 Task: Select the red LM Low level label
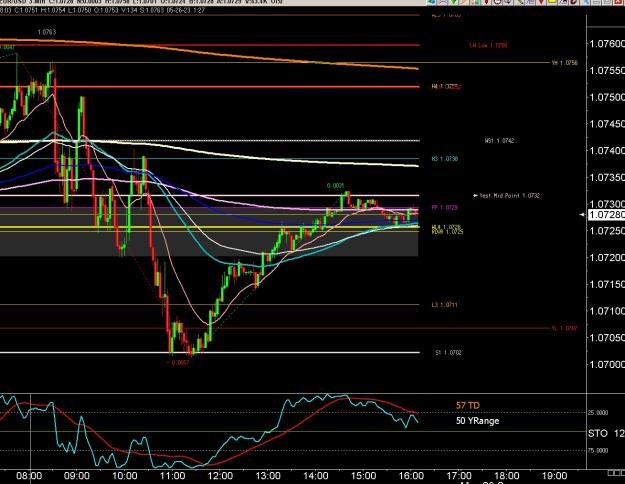coord(488,45)
